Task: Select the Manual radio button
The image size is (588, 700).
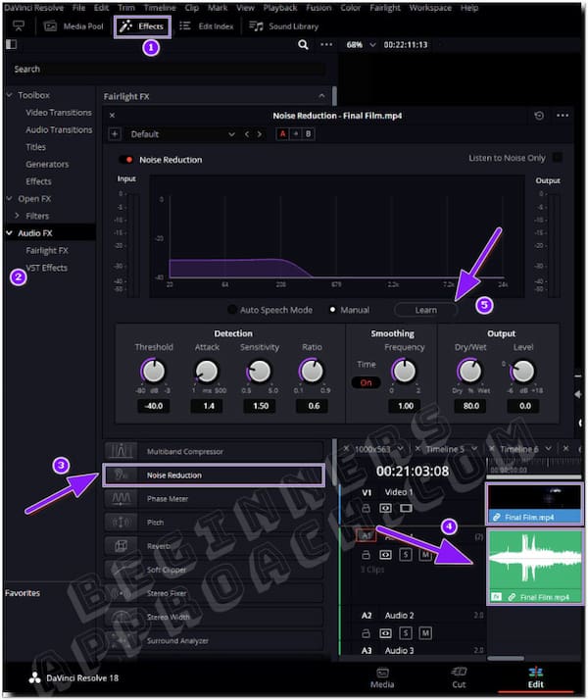Action: pos(332,310)
